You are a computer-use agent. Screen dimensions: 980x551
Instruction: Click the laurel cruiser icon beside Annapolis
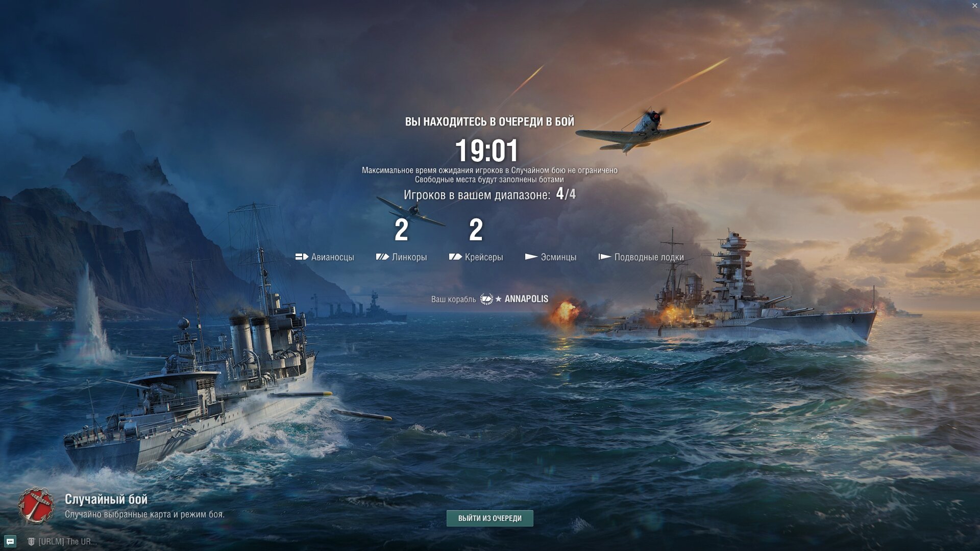click(x=486, y=299)
